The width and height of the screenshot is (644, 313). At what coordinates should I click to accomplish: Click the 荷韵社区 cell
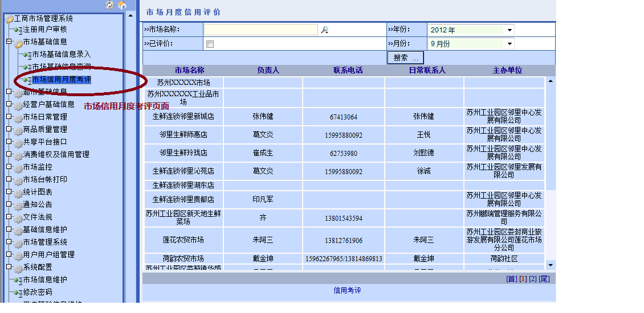click(x=504, y=259)
